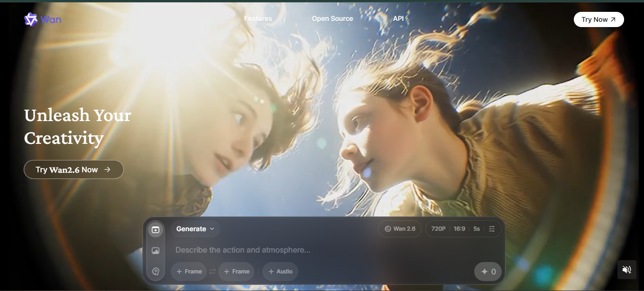The image size is (644, 291).
Task: Add Frame button beside the mode sidebar
Action: click(189, 272)
